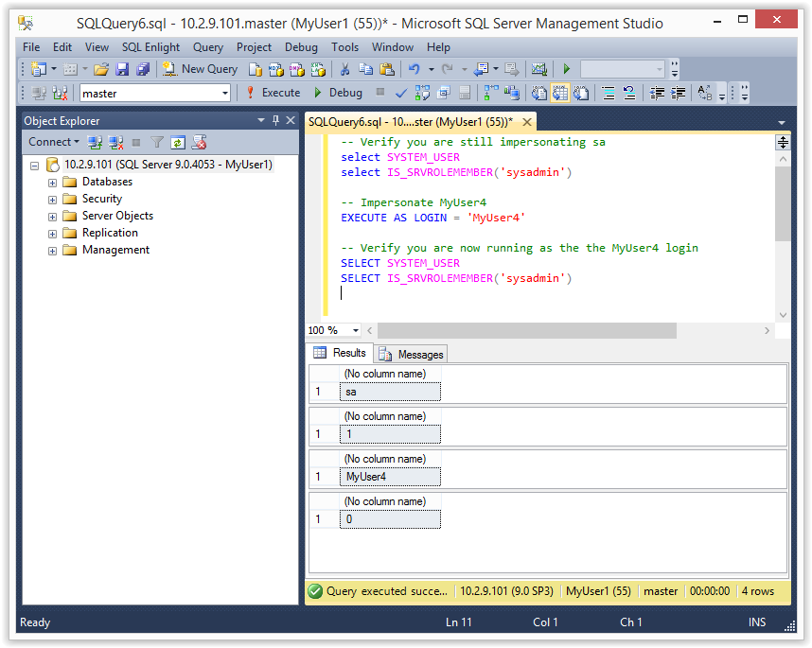The height and width of the screenshot is (648, 812).
Task: Expand the Security folder node
Action: click(52, 200)
